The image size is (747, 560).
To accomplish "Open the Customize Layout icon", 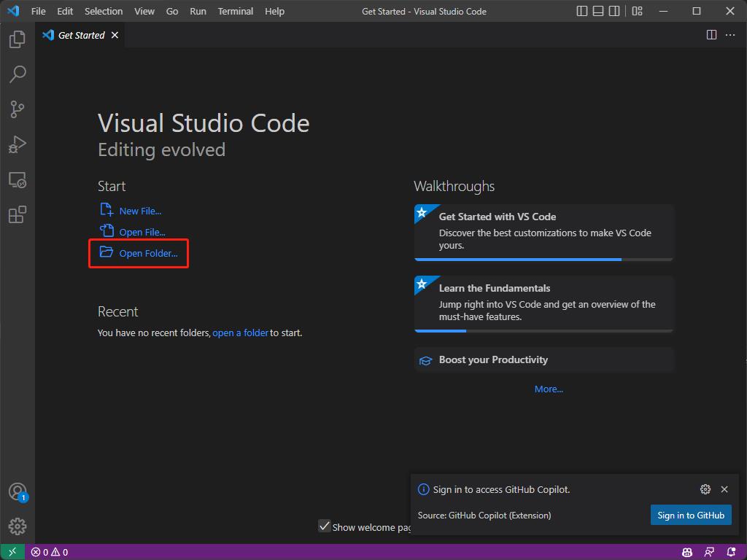I will [x=637, y=11].
